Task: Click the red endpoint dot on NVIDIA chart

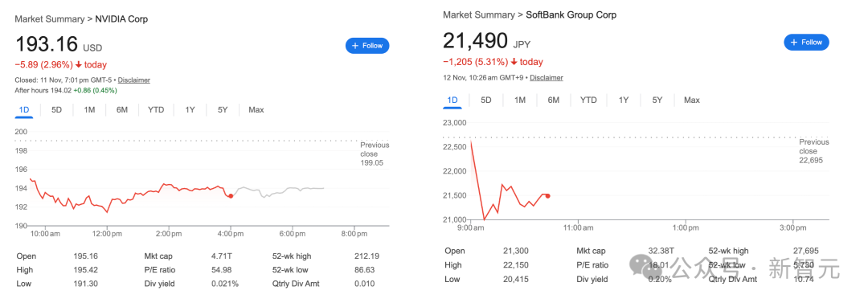Action: (231, 195)
